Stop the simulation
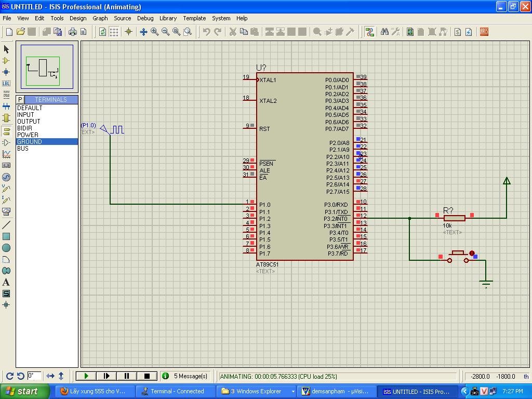Screen dimensions: 532x399 click(147, 376)
